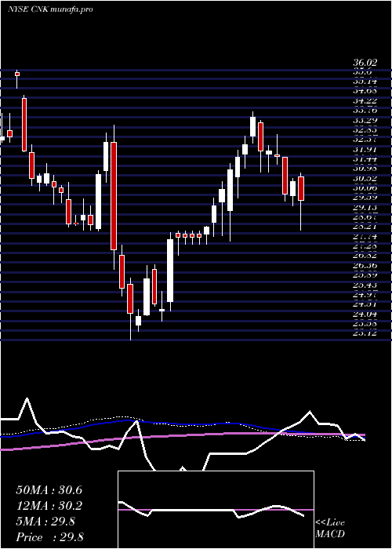Click the NYSE CNK chart title
The height and width of the screenshot is (549, 392).
(x=50, y=9)
